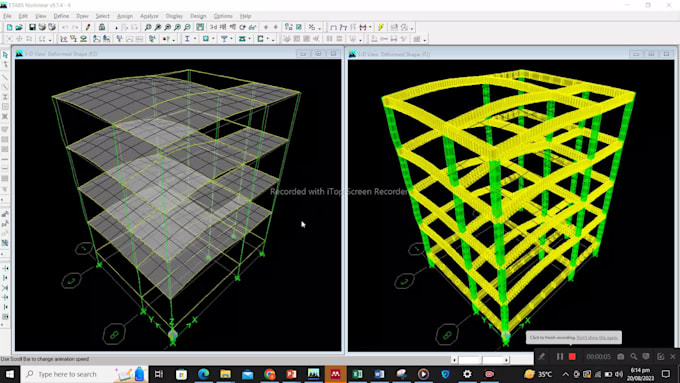Open the Analyze menu
The width and height of the screenshot is (680, 383).
(149, 16)
